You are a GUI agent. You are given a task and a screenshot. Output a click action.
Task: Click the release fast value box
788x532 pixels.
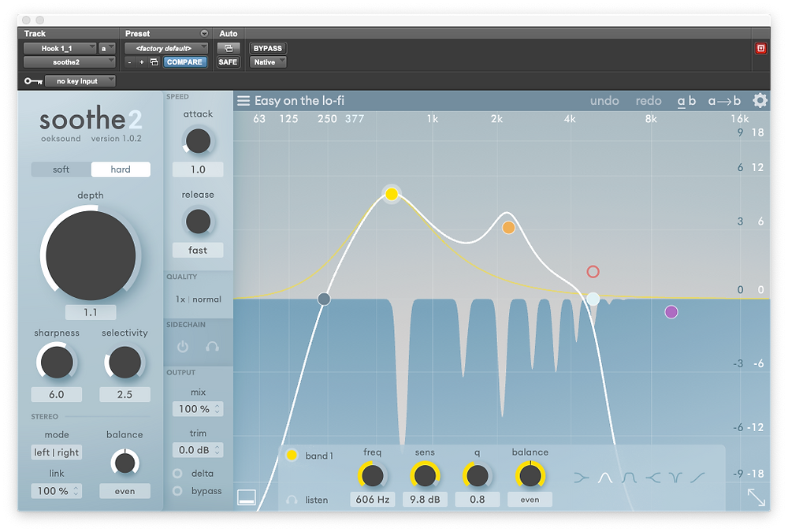(198, 250)
